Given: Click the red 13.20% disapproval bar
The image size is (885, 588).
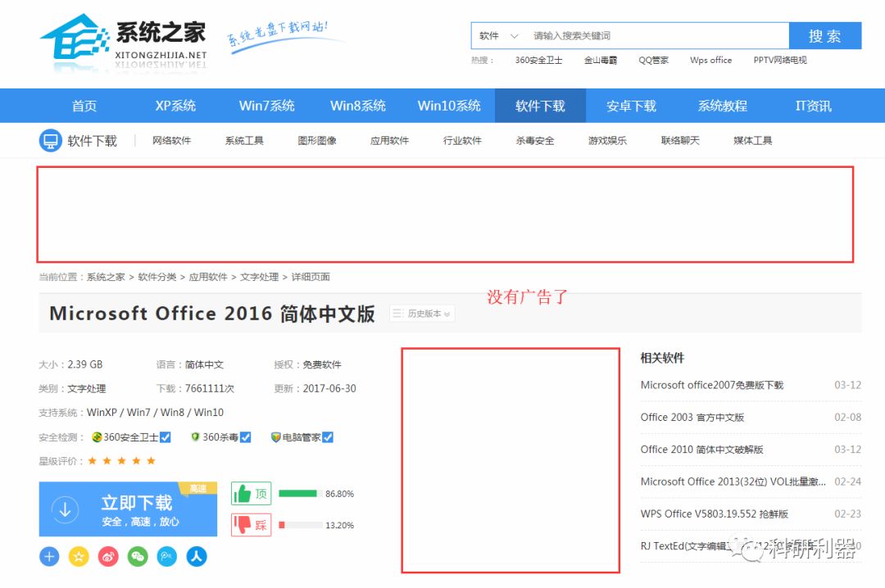Looking at the screenshot, I should (x=282, y=526).
